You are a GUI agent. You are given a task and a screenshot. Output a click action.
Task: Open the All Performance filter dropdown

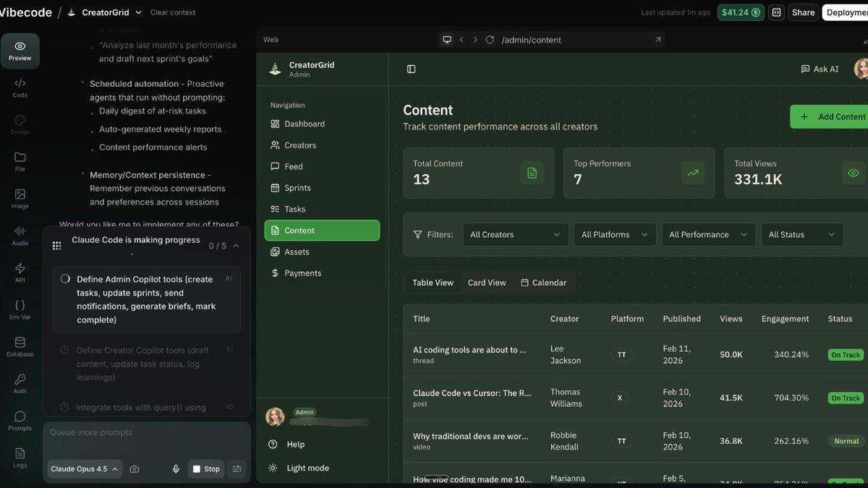click(708, 234)
